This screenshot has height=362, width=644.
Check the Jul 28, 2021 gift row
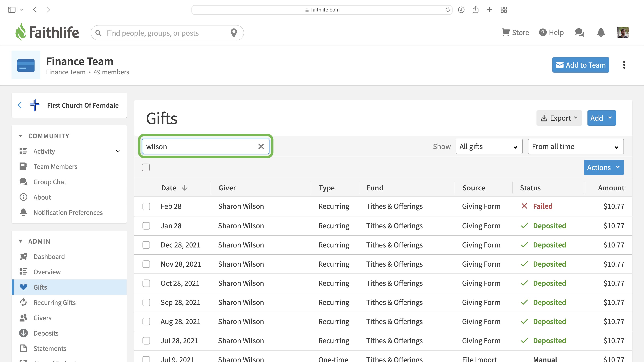(x=146, y=341)
